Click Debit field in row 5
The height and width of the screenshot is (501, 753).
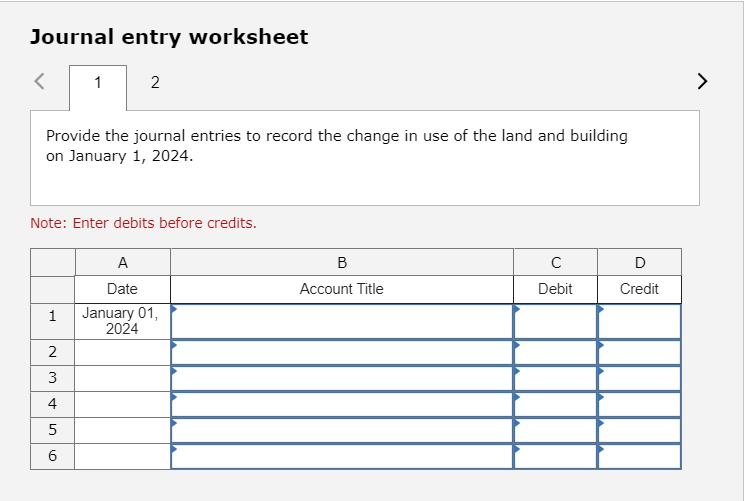point(555,430)
